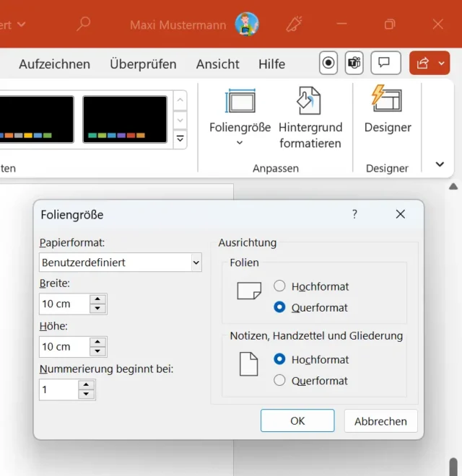Expand the design themes gallery
Screen dimensions: 462x476
point(180,138)
